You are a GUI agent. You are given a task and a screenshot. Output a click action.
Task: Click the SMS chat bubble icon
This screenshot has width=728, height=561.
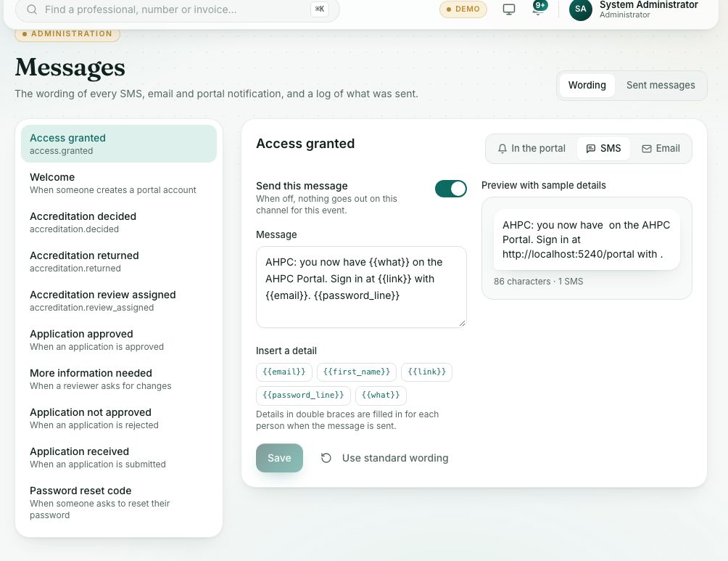[x=590, y=149]
